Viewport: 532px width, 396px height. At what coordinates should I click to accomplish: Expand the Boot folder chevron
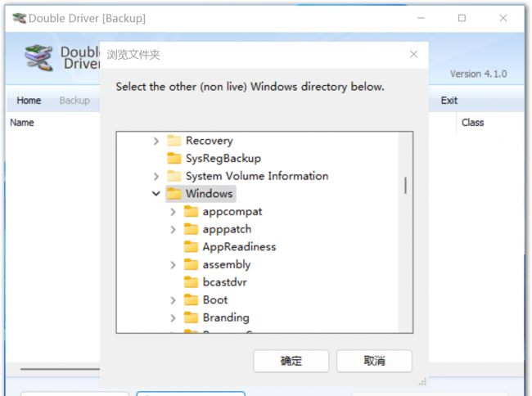[173, 300]
